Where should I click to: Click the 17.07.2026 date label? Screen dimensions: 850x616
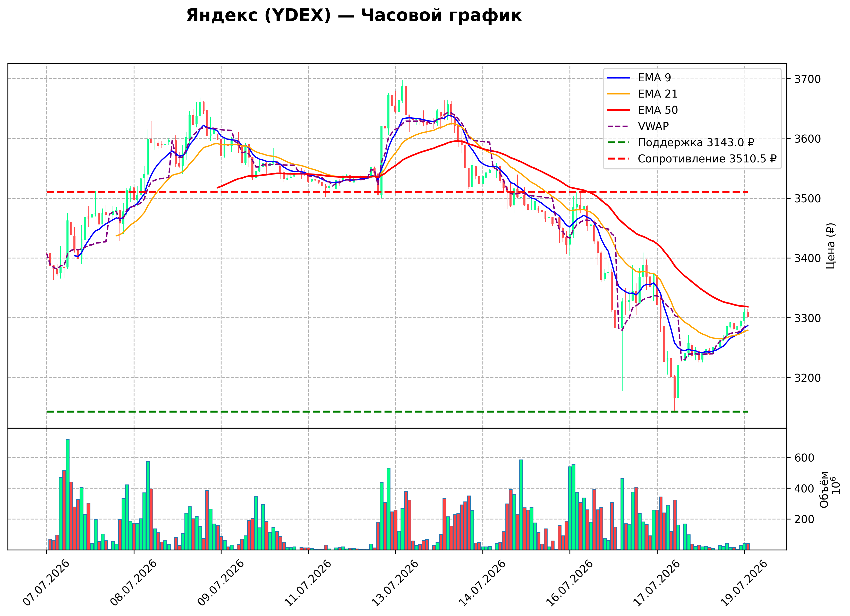[657, 583]
